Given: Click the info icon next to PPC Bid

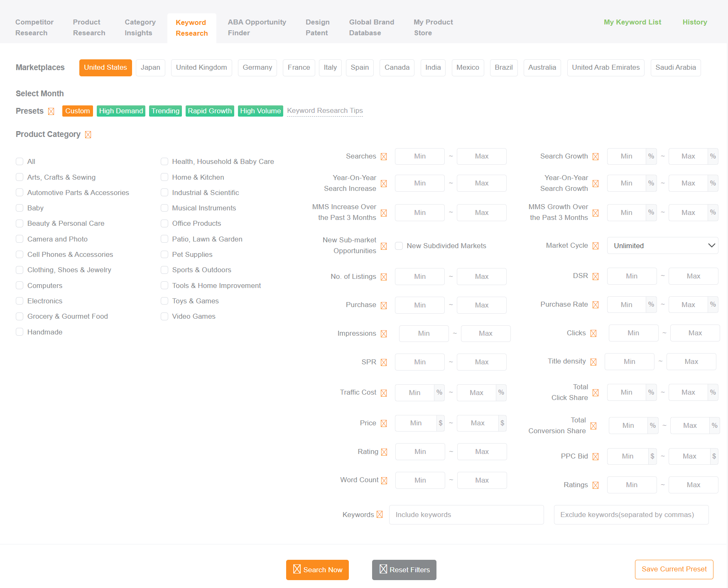Looking at the screenshot, I should pyautogui.click(x=596, y=456).
